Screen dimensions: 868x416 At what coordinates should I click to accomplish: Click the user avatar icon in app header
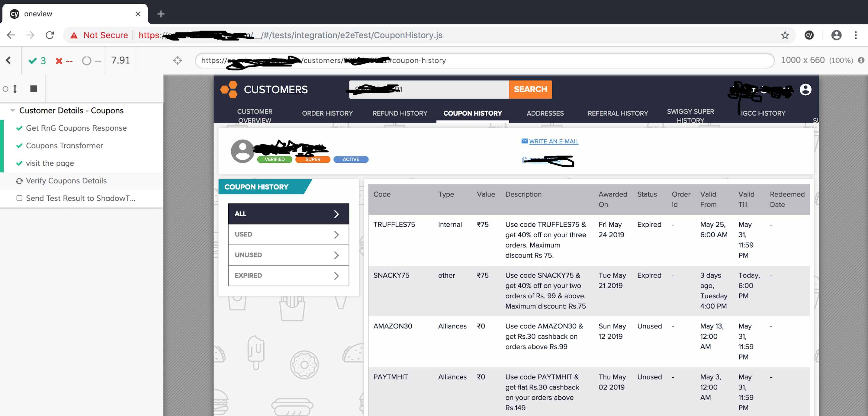click(x=806, y=90)
